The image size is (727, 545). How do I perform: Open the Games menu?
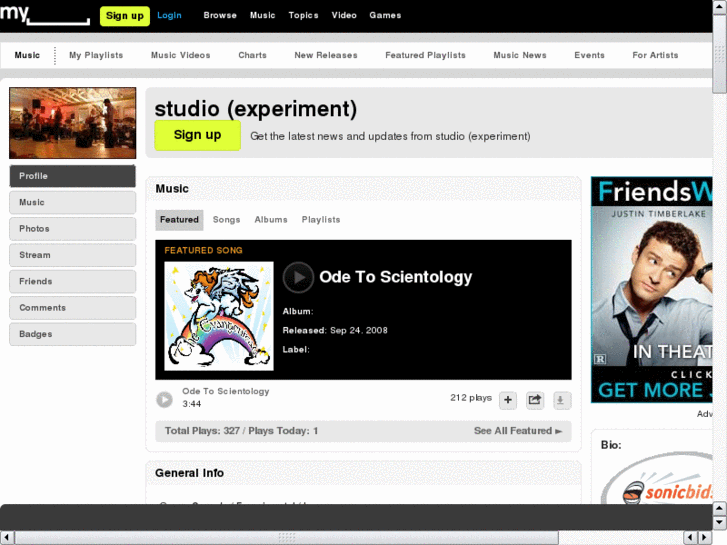[385, 15]
